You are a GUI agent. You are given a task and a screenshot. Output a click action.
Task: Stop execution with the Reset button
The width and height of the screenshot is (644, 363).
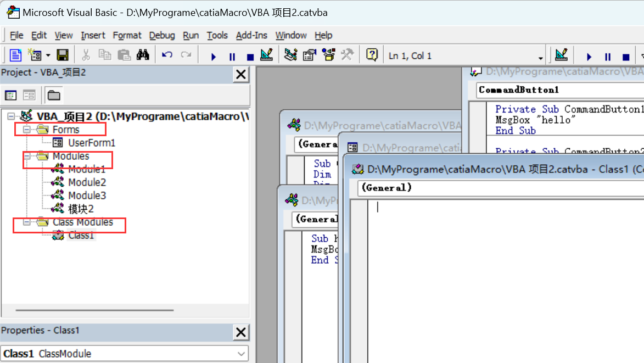[x=250, y=57]
